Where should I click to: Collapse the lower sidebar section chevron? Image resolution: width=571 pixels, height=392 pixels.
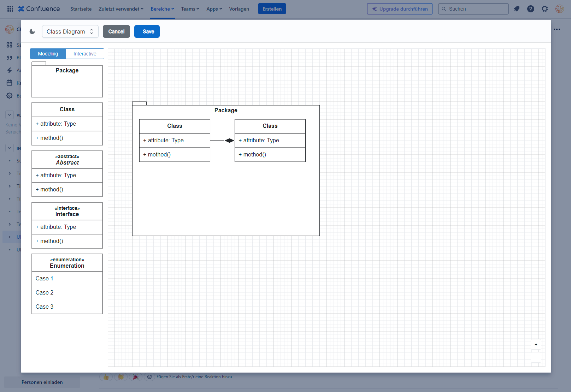(x=10, y=148)
